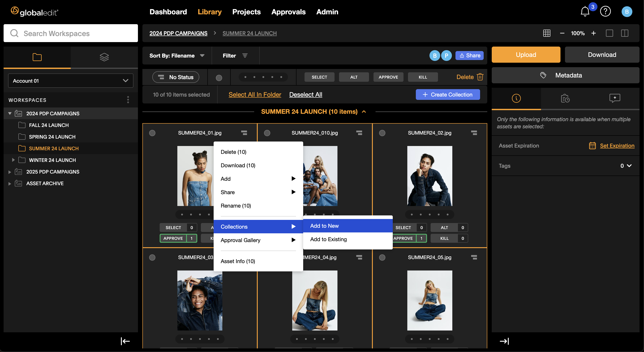Click the search magnifier icon
The height and width of the screenshot is (352, 644).
coord(14,33)
